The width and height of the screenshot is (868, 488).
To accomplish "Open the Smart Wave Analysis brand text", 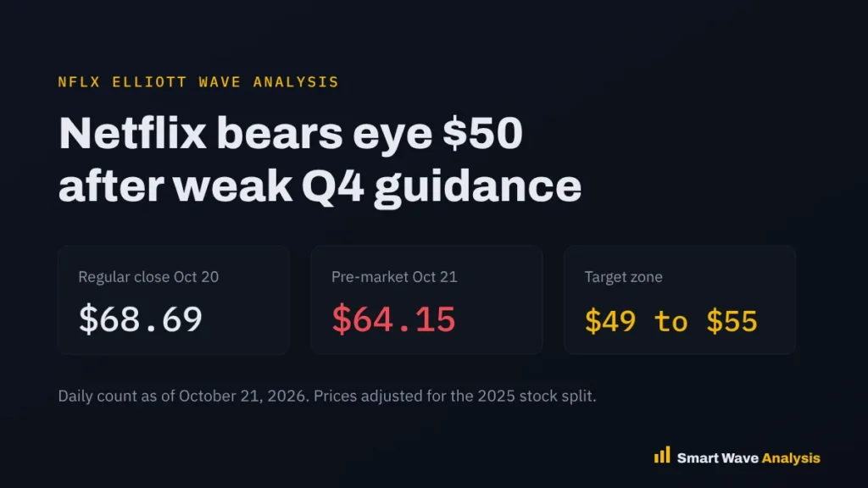I will pyautogui.click(x=748, y=458).
